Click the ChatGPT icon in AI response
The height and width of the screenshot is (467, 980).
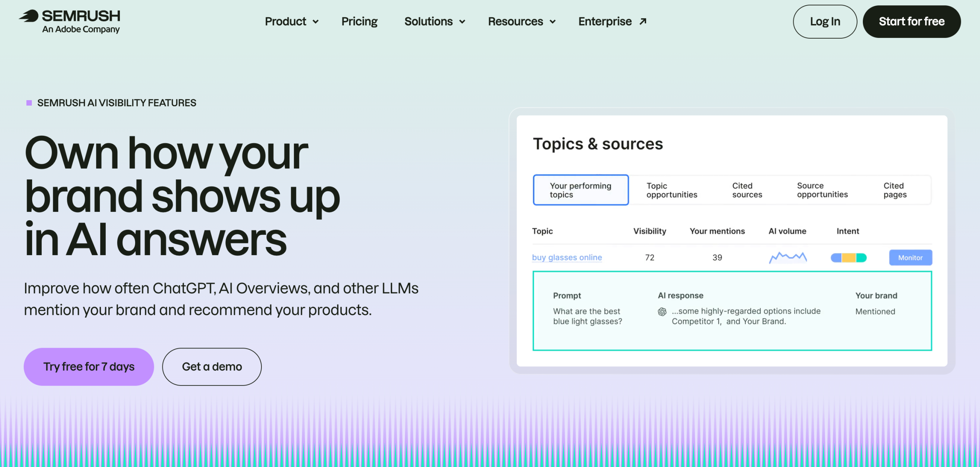click(662, 312)
